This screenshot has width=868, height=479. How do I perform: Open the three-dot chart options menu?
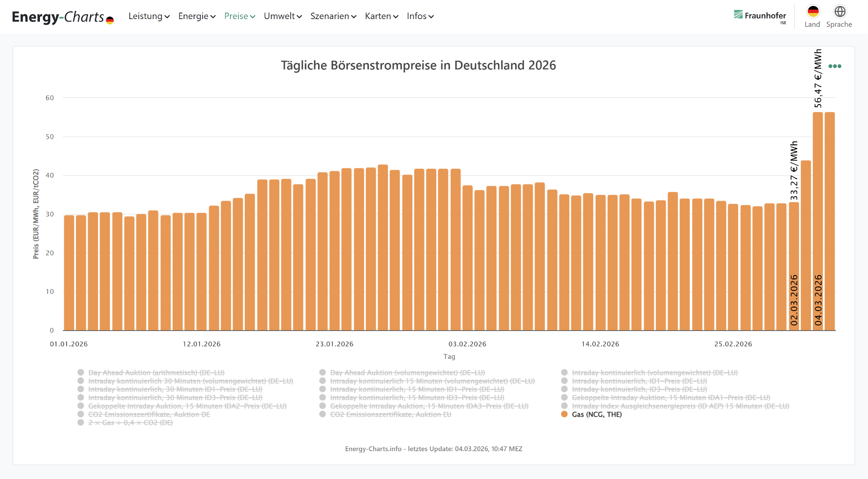pyautogui.click(x=835, y=66)
